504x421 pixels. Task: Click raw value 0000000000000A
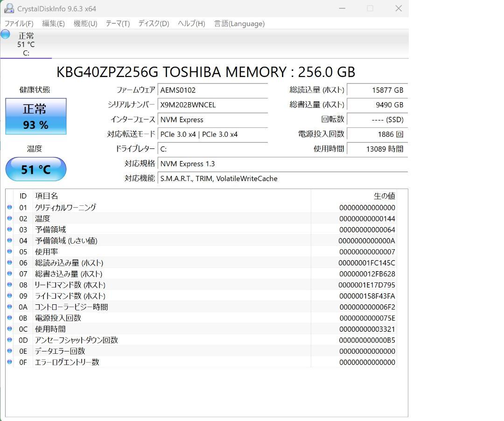(367, 241)
